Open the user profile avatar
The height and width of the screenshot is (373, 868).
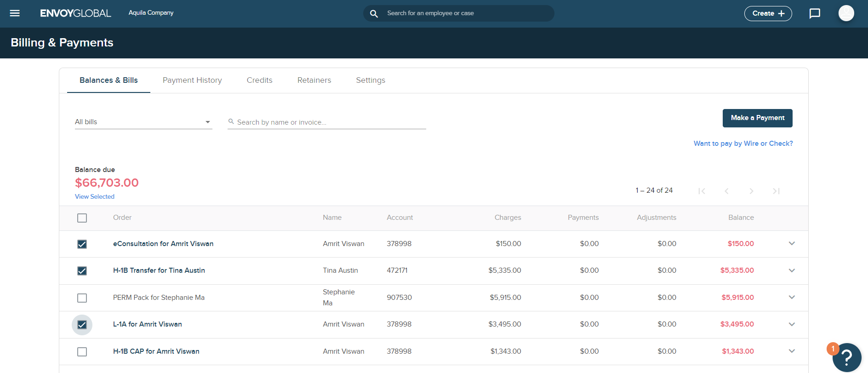point(846,13)
